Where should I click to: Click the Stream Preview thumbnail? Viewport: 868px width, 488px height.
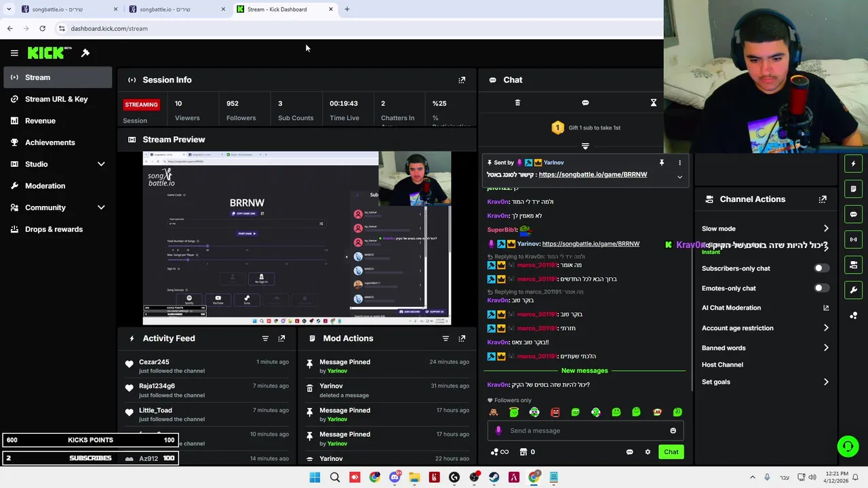coord(296,239)
